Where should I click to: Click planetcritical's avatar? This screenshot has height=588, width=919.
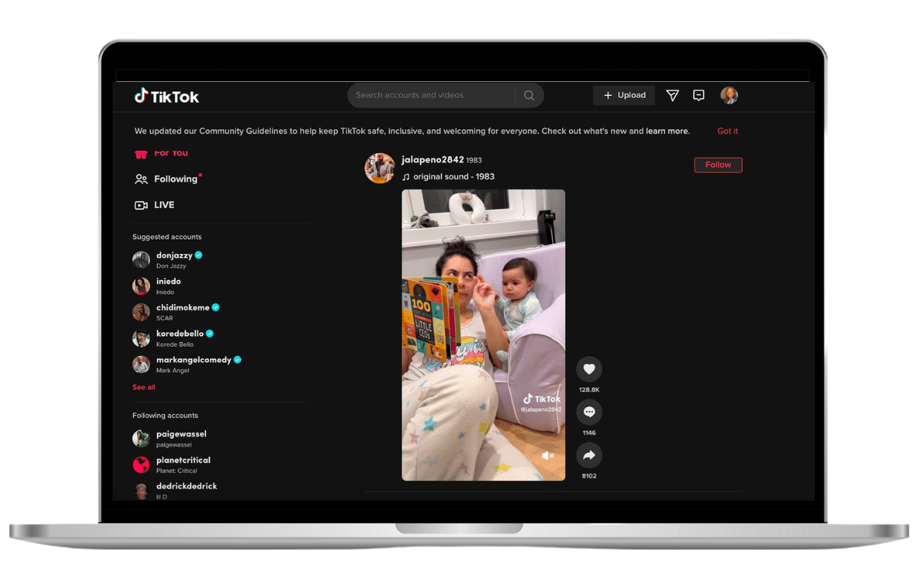141,464
